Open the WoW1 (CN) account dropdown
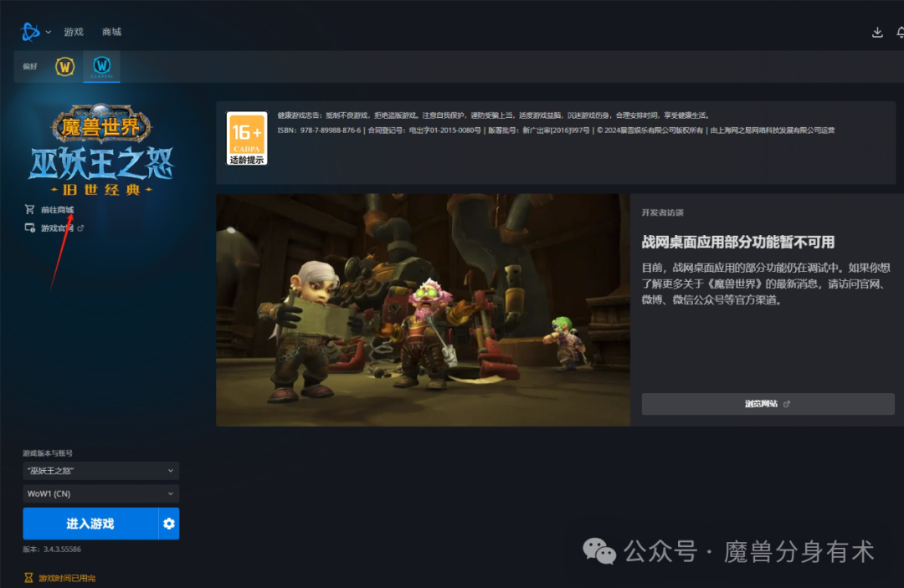 [101, 493]
